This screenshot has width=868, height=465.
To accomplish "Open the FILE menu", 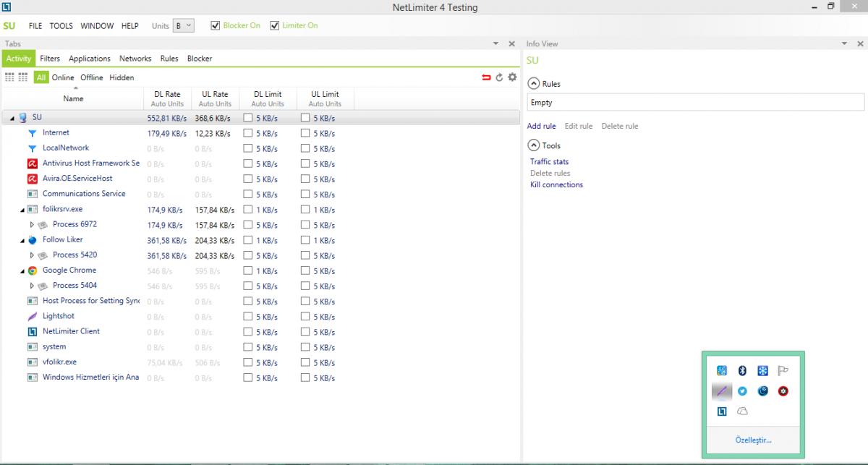I will 35,26.
